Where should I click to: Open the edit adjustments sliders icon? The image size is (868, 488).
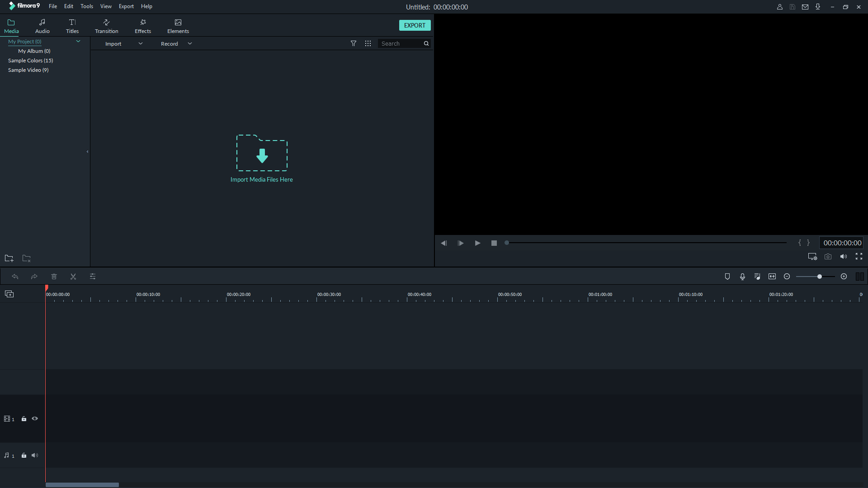93,277
